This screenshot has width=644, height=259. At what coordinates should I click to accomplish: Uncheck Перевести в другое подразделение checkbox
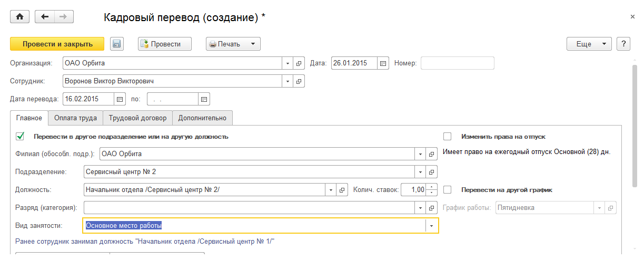coord(21,136)
